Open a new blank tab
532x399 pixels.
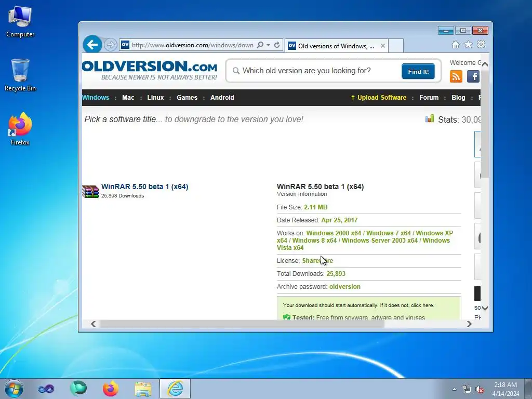pos(395,46)
